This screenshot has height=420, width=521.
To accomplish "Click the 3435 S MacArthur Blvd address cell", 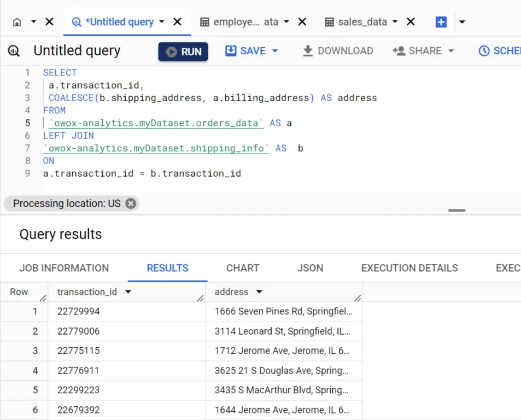I will pyautogui.click(x=283, y=390).
